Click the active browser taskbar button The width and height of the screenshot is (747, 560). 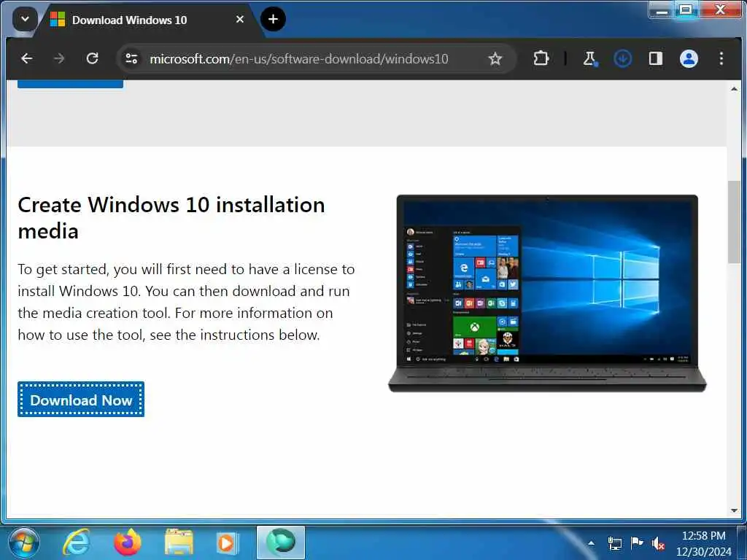click(281, 542)
